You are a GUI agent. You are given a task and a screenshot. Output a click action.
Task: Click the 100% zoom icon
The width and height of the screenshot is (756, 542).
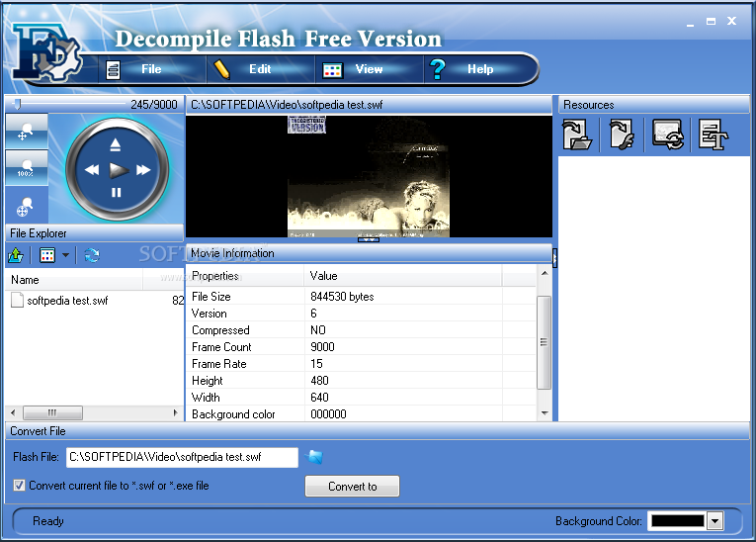coord(26,168)
